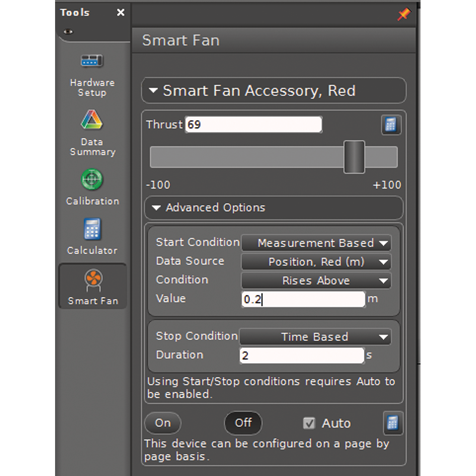Open the Calibration tool
Screen dimensions: 476x476
tap(92, 187)
